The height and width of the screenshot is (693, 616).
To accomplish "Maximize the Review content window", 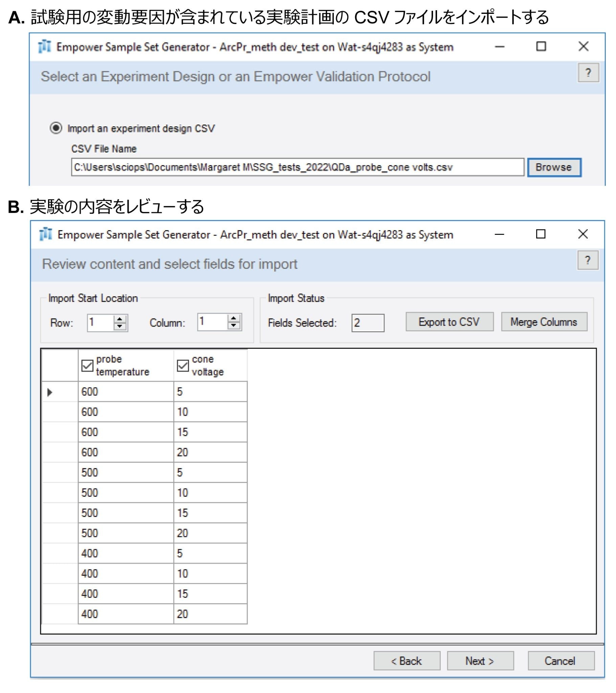I will pos(541,234).
